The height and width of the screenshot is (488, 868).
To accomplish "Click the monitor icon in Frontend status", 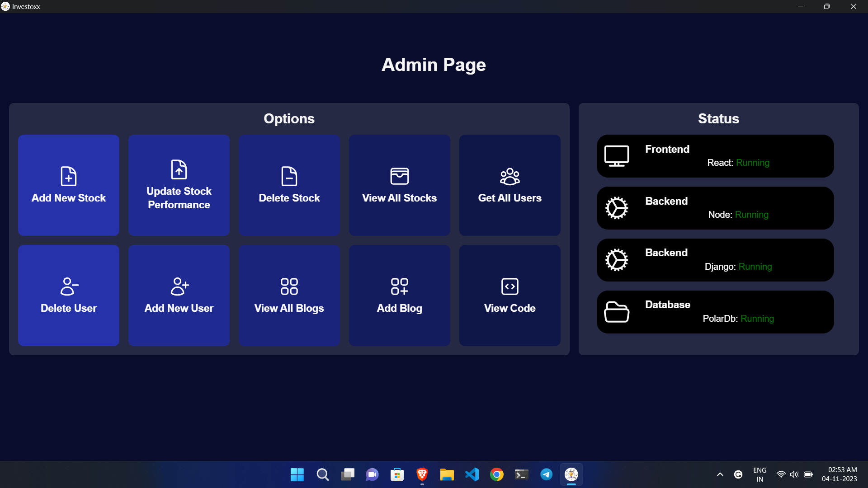I will pos(617,156).
